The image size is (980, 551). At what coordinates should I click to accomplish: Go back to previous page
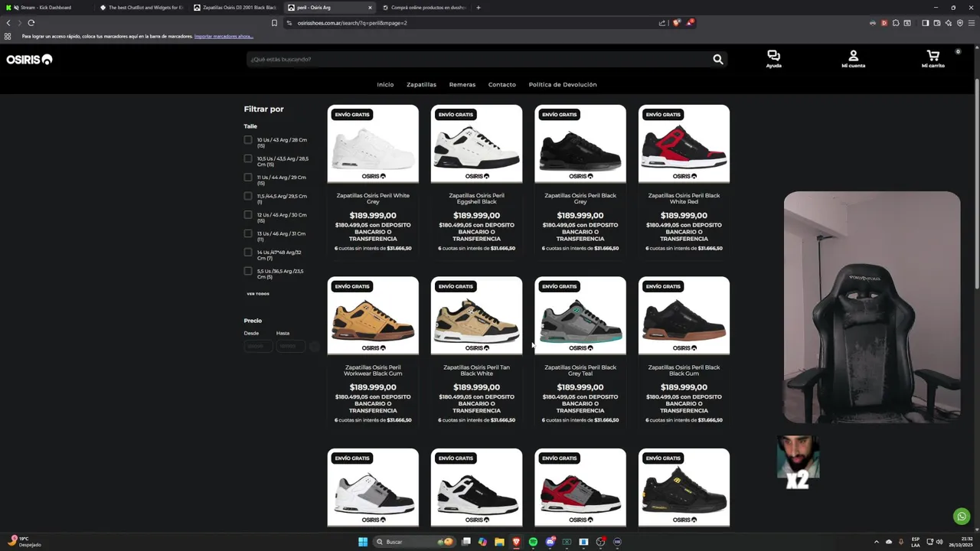tap(8, 23)
